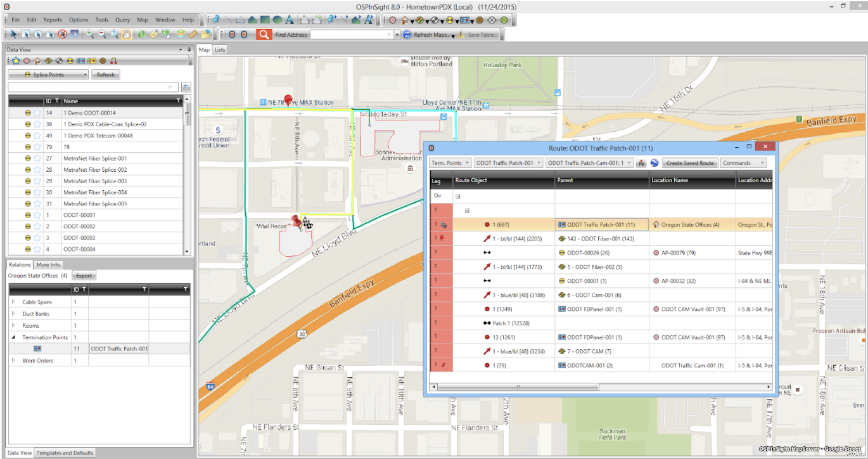
Task: Switch to the More Info. tab
Action: 48,264
